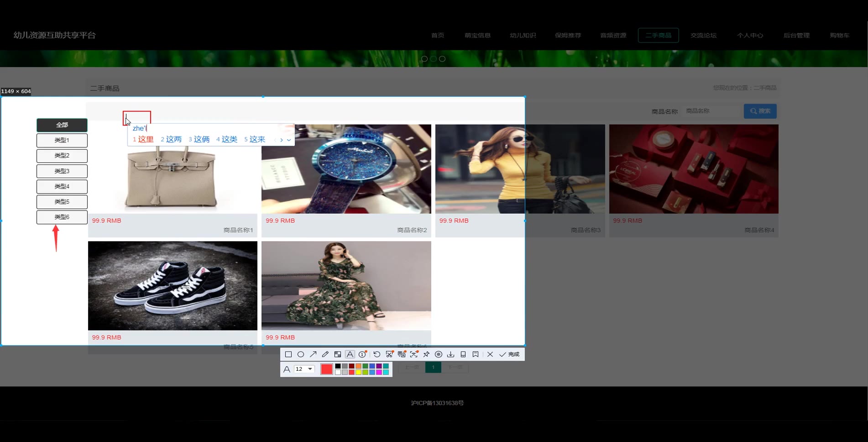The width and height of the screenshot is (868, 442).
Task: Pick the yellow color swatch
Action: (358, 372)
